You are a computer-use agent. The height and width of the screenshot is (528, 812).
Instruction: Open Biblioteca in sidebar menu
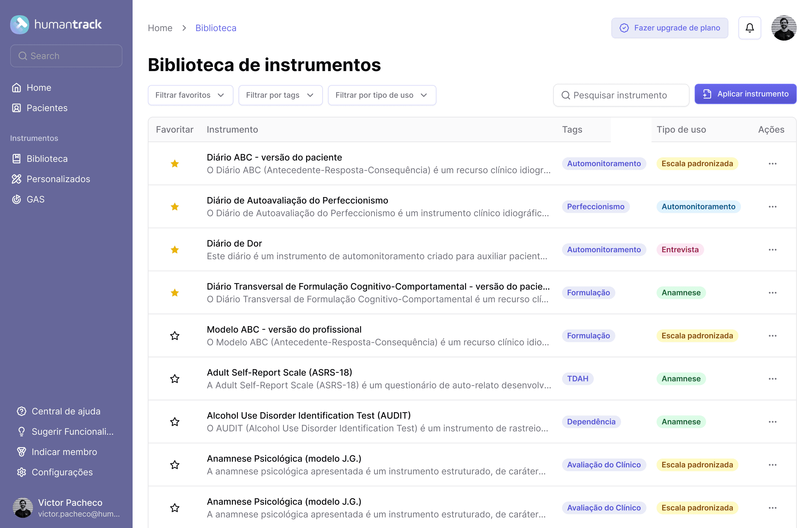(47, 159)
